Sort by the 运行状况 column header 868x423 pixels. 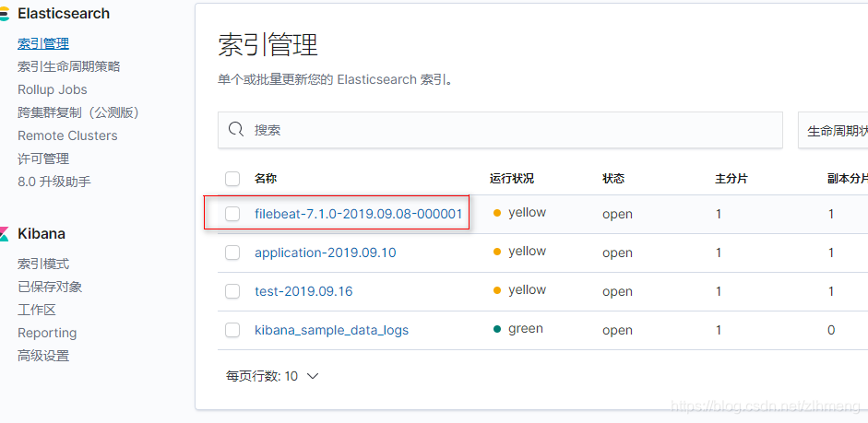click(x=512, y=179)
